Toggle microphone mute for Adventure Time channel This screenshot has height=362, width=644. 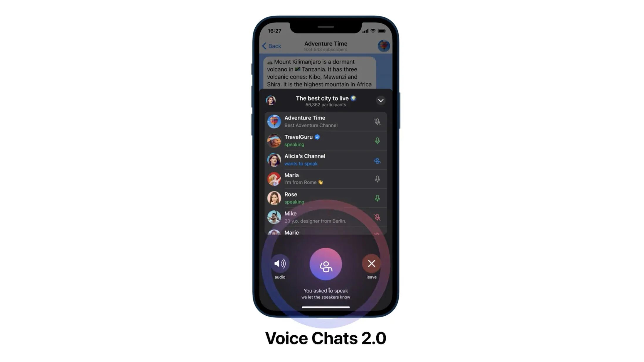click(x=377, y=121)
